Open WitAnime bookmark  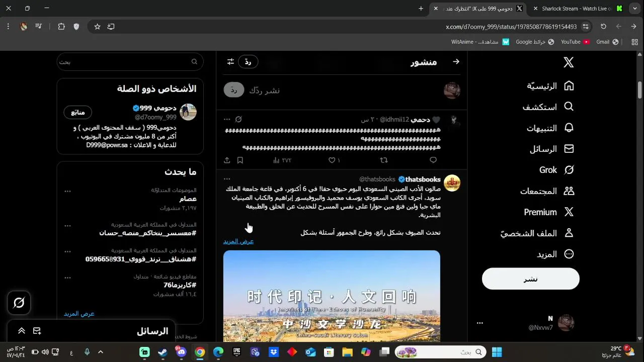(480, 42)
